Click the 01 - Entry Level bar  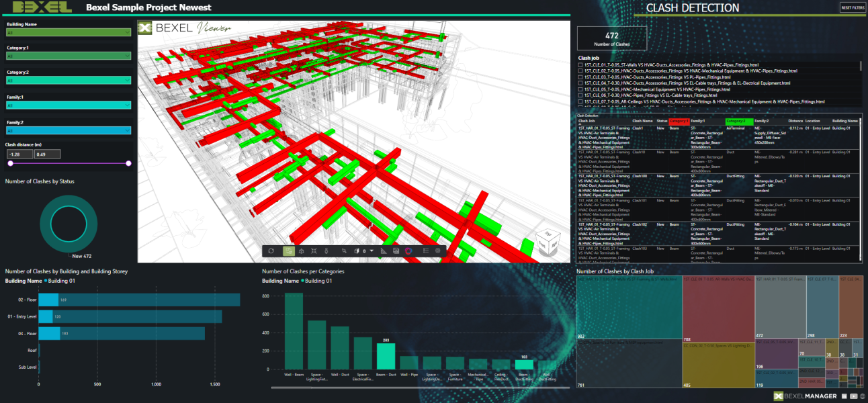point(130,316)
